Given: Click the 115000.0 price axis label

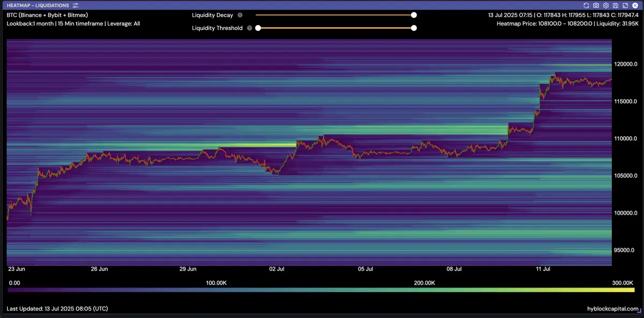Looking at the screenshot, I should (625, 101).
